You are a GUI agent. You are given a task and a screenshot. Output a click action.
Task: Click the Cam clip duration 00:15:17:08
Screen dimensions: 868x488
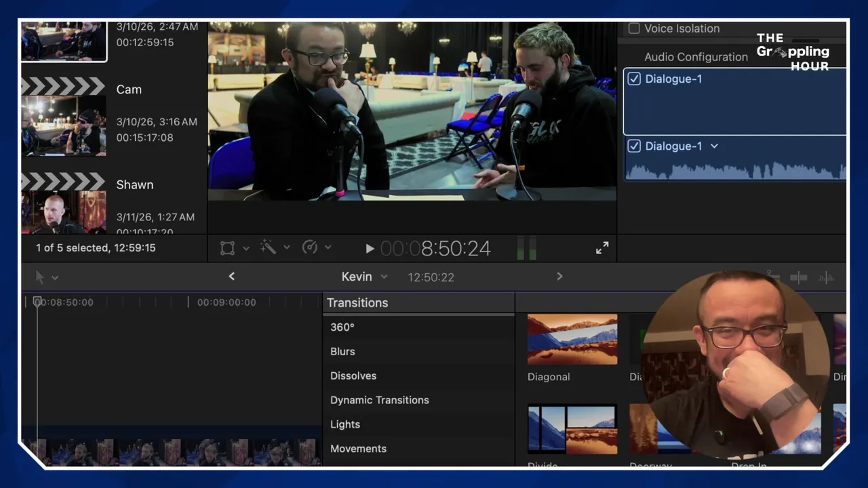pyautogui.click(x=144, y=138)
